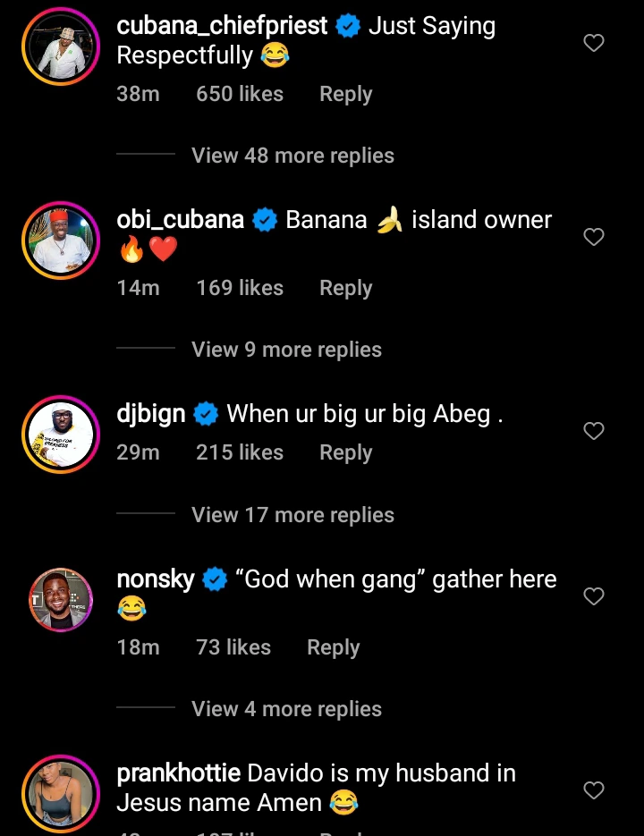View 650 likes on first comment
Viewport: 644px width, 836px height.
tap(240, 95)
